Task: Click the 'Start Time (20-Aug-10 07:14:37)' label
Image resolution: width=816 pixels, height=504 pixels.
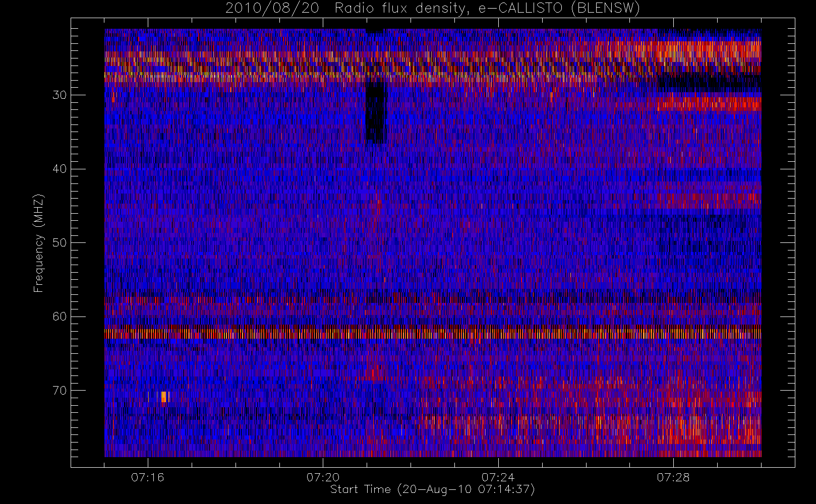Action: [432, 489]
